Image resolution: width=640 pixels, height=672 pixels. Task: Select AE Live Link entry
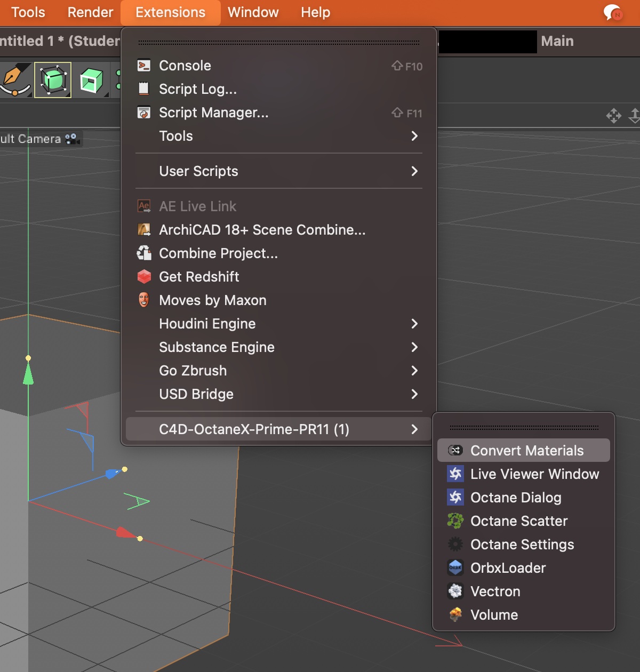(278, 206)
